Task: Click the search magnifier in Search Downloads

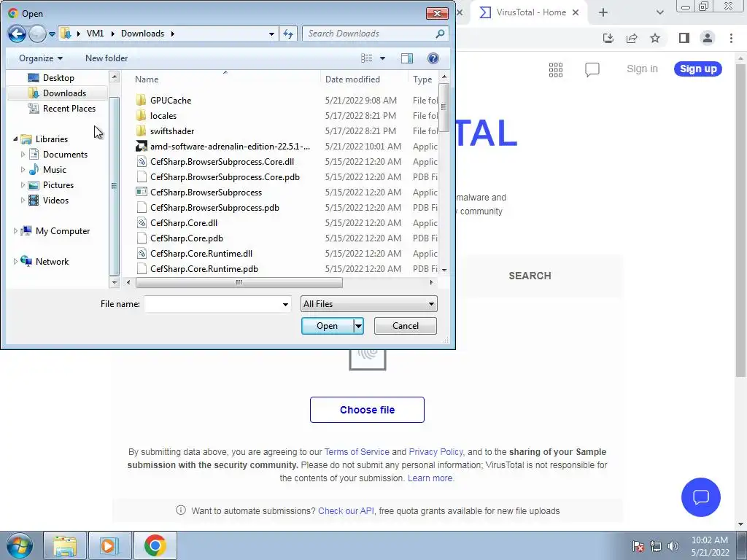Action: point(440,34)
